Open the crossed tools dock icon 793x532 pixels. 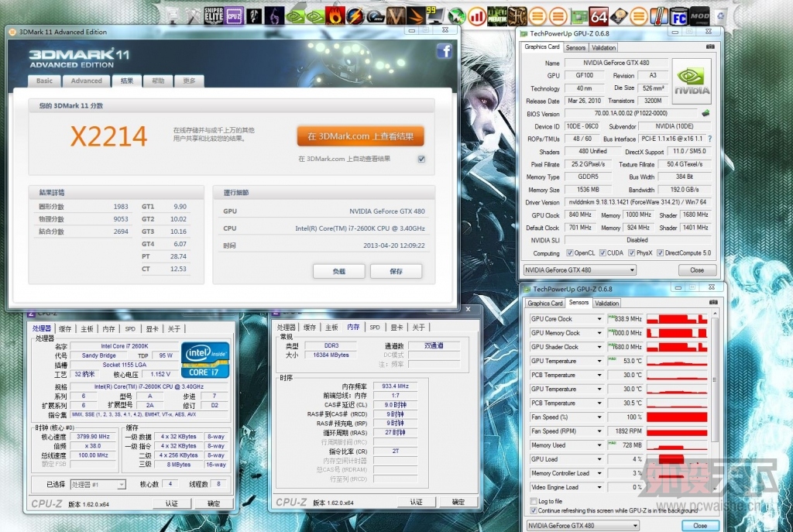click(x=193, y=15)
